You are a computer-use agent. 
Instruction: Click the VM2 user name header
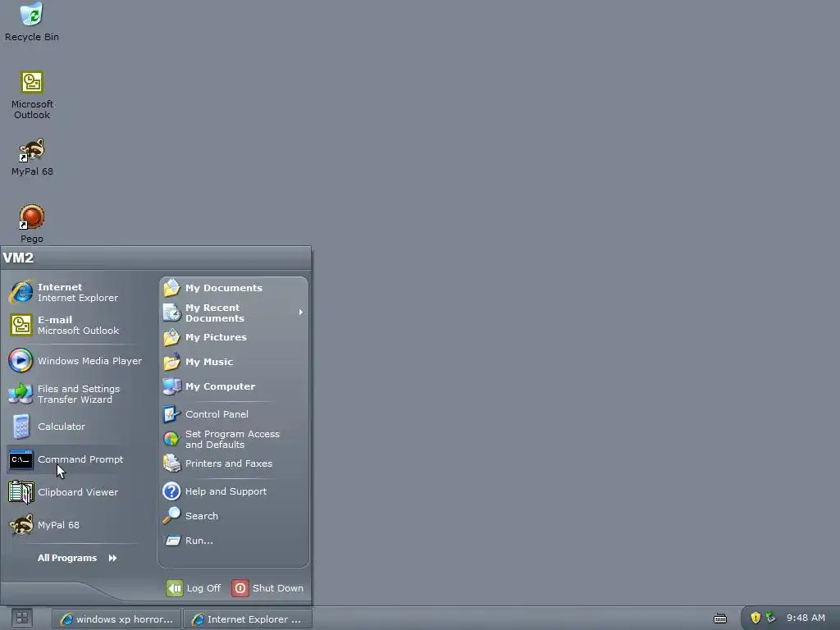[x=18, y=258]
